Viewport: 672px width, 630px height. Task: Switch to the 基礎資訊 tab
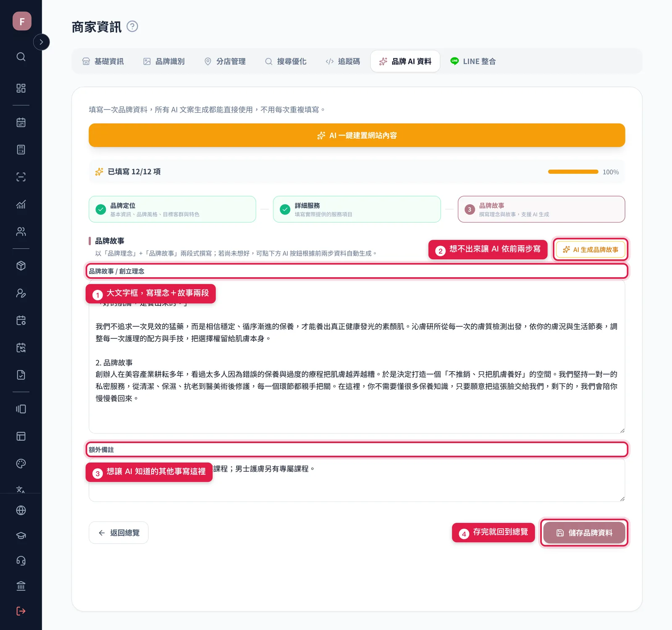[x=103, y=61]
